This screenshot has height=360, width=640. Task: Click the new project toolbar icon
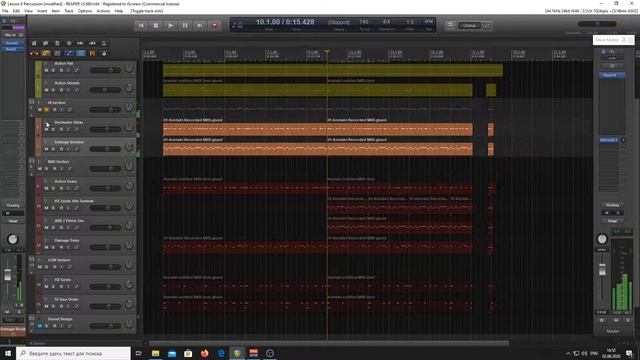click(x=34, y=43)
